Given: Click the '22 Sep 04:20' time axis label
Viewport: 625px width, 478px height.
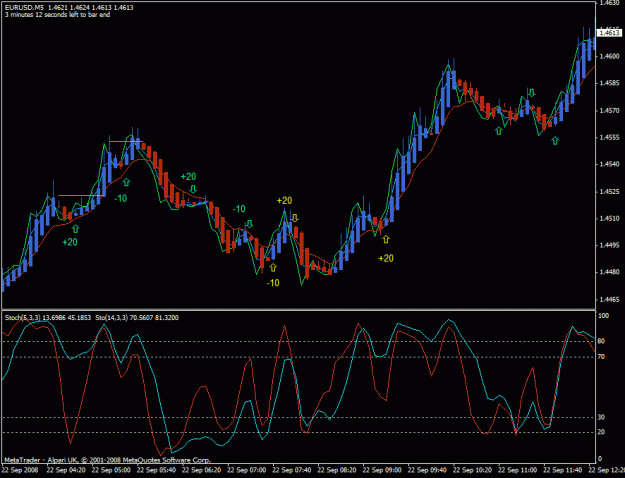Looking at the screenshot, I should tap(66, 470).
